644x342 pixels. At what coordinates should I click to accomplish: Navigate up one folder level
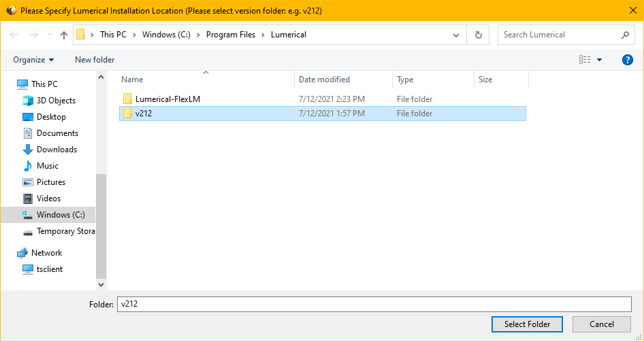point(64,35)
